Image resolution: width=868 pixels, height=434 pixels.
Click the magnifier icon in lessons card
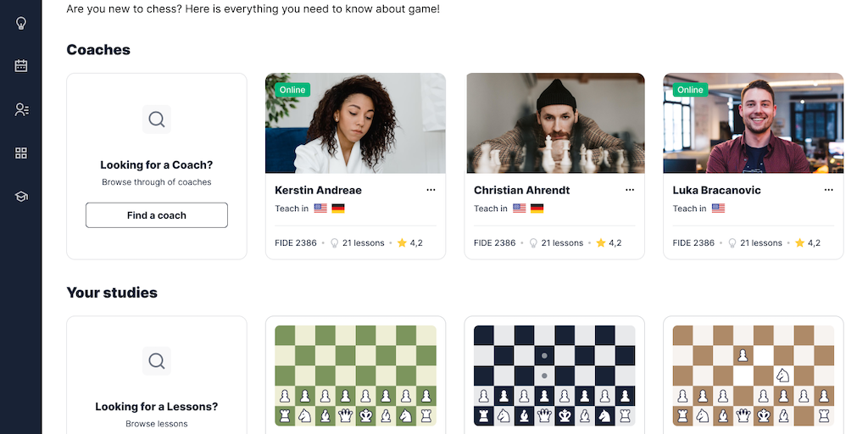[157, 361]
